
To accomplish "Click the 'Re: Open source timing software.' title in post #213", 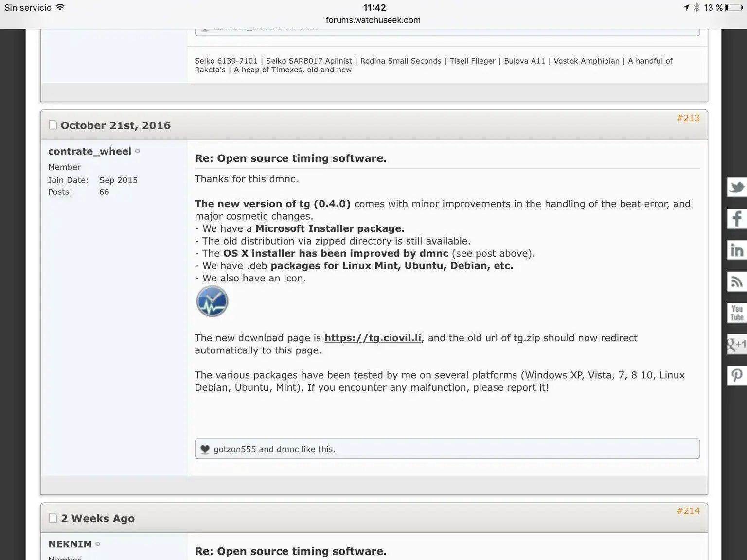I will [291, 158].
